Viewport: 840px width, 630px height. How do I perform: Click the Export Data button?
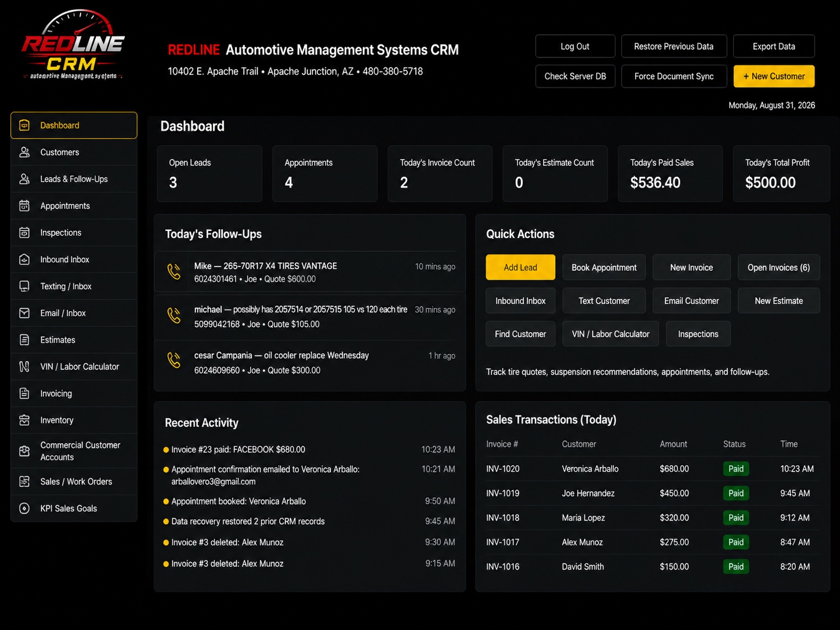[774, 46]
